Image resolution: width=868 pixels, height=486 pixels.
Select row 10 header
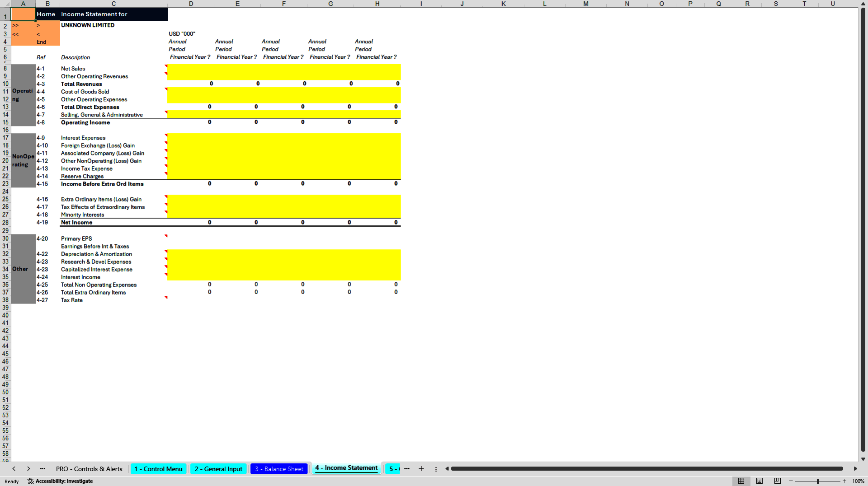(x=5, y=84)
